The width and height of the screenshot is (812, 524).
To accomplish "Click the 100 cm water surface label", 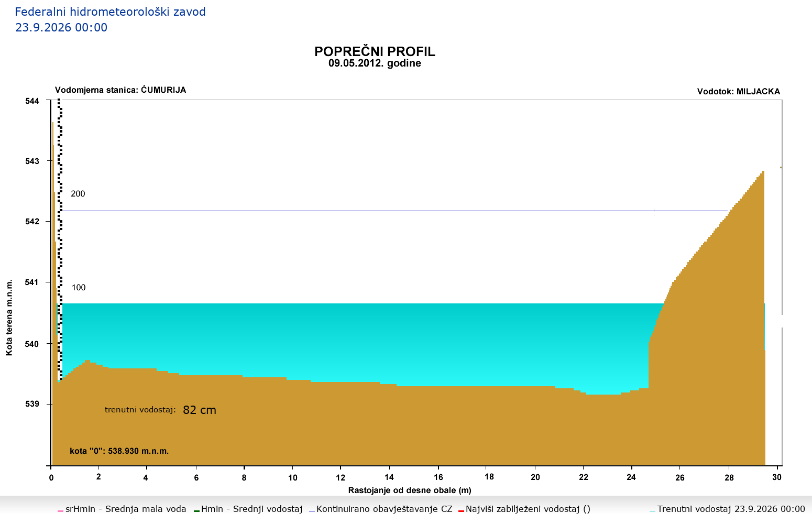I will pyautogui.click(x=79, y=288).
